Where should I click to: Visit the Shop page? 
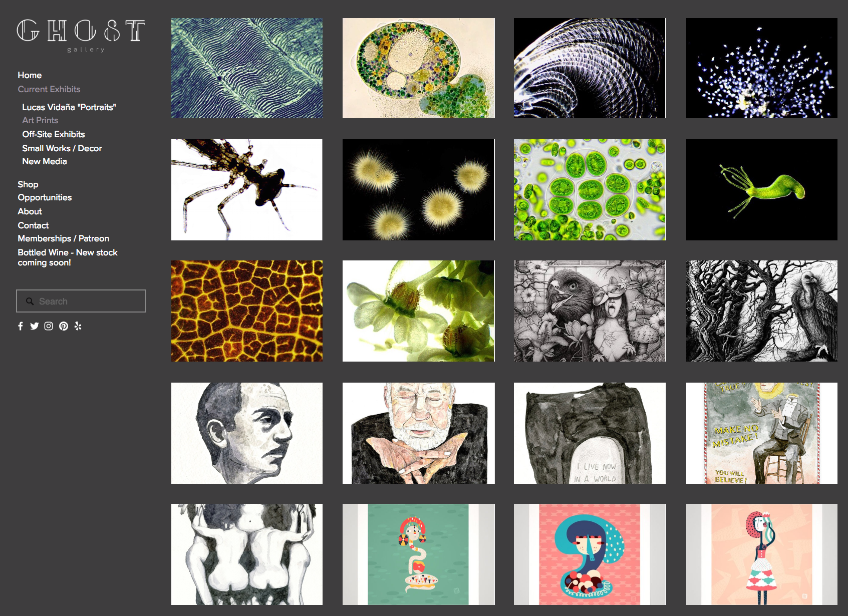point(28,184)
